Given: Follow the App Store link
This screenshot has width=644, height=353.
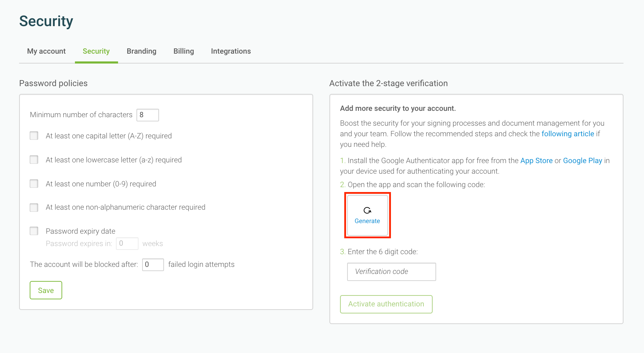Looking at the screenshot, I should (x=536, y=161).
